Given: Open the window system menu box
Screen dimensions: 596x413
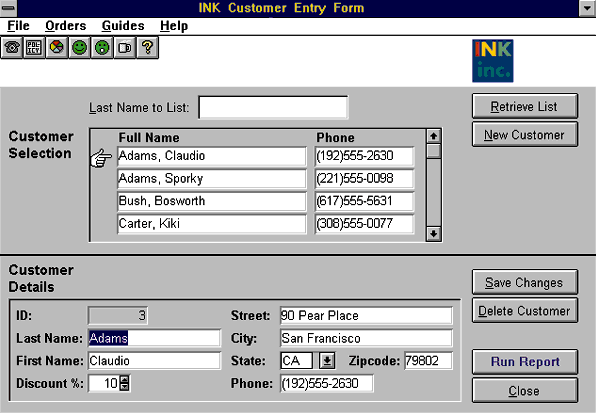Looking at the screenshot, I should (x=8, y=8).
